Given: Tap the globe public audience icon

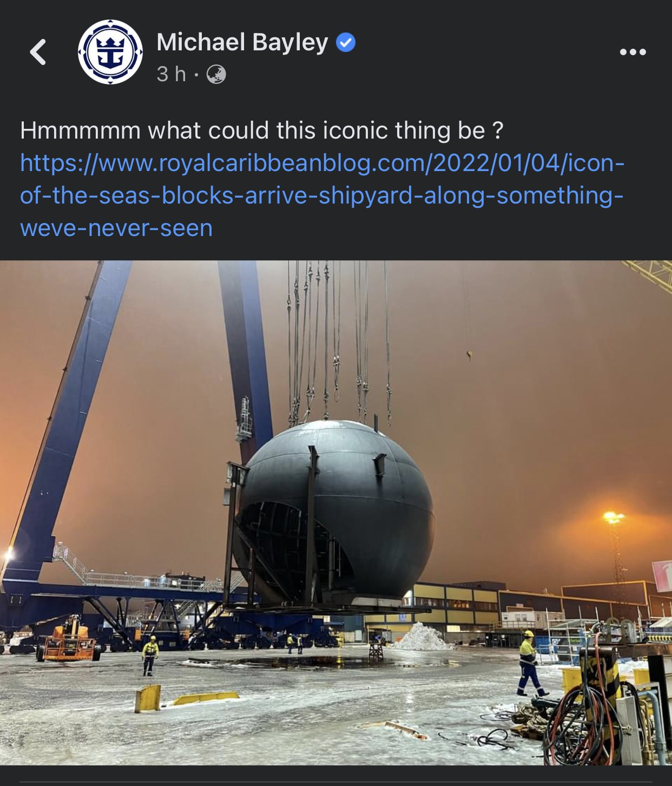Looking at the screenshot, I should click(216, 74).
